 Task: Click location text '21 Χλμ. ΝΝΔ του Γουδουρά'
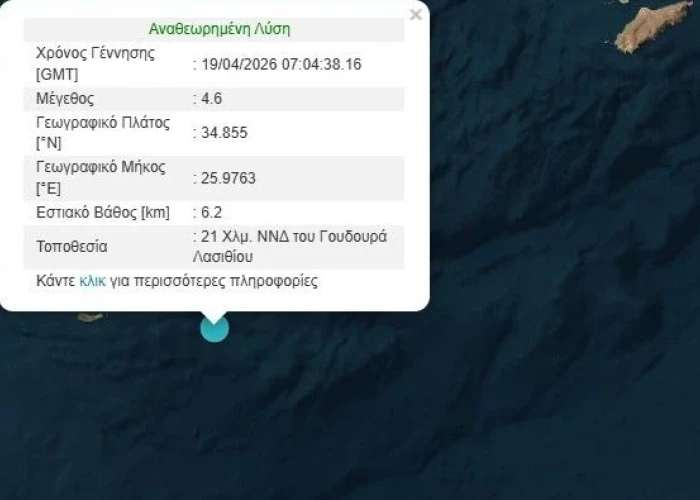294,236
